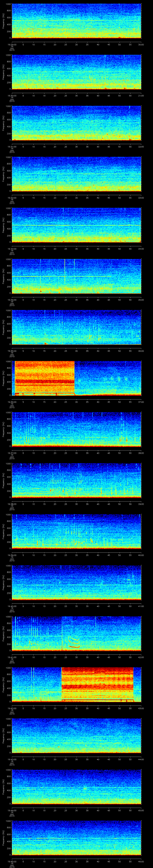The height and width of the screenshot is (868, 153).
Task: Click the 19:41:00 start time label
Action: (12, 657)
